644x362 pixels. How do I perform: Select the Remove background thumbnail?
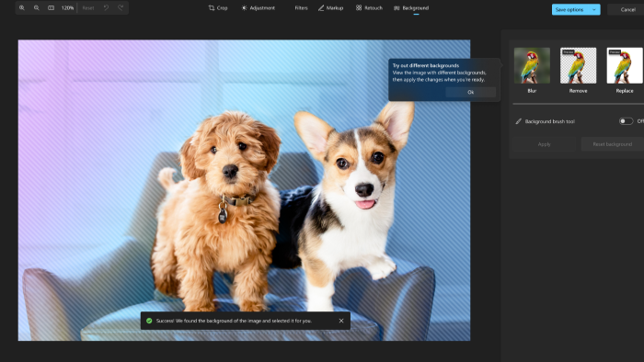[x=579, y=65]
